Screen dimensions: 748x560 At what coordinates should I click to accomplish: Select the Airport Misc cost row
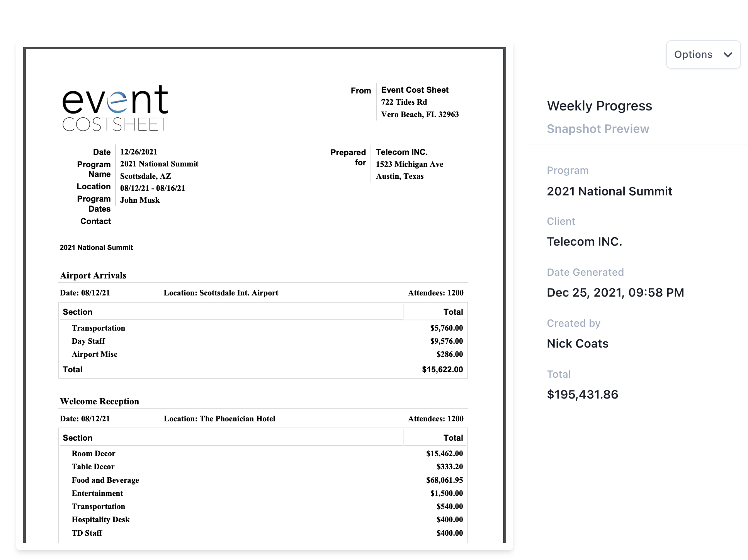pyautogui.click(x=94, y=354)
